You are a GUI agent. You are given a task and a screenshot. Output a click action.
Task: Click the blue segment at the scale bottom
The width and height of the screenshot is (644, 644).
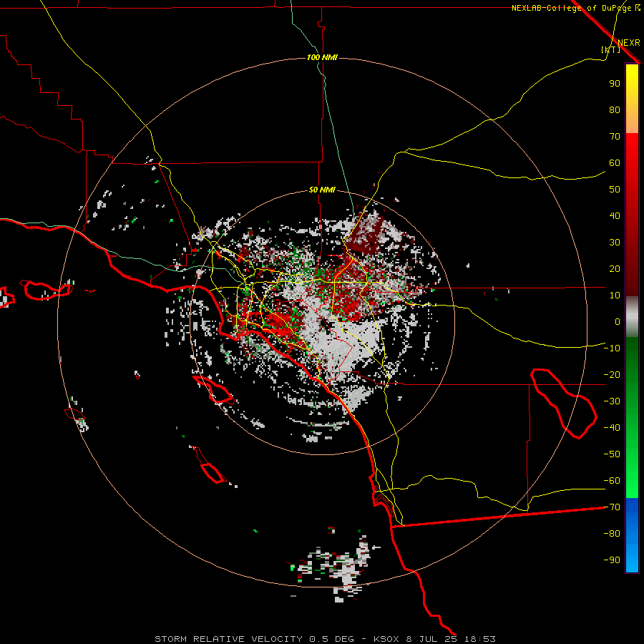coord(632,535)
